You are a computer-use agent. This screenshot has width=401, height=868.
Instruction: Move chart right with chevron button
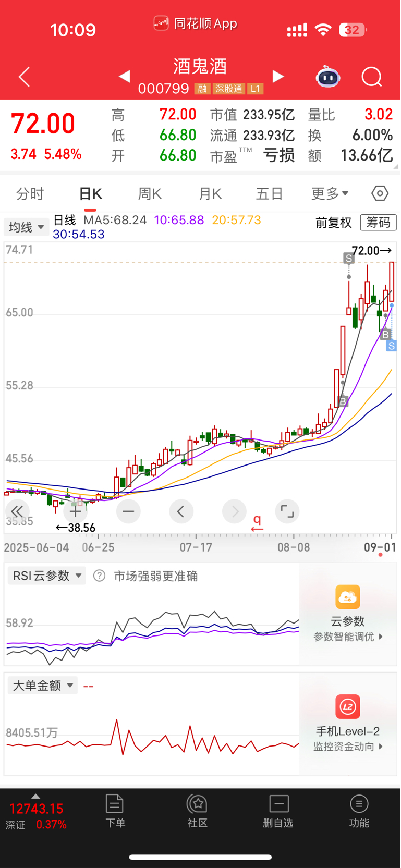[x=234, y=511]
